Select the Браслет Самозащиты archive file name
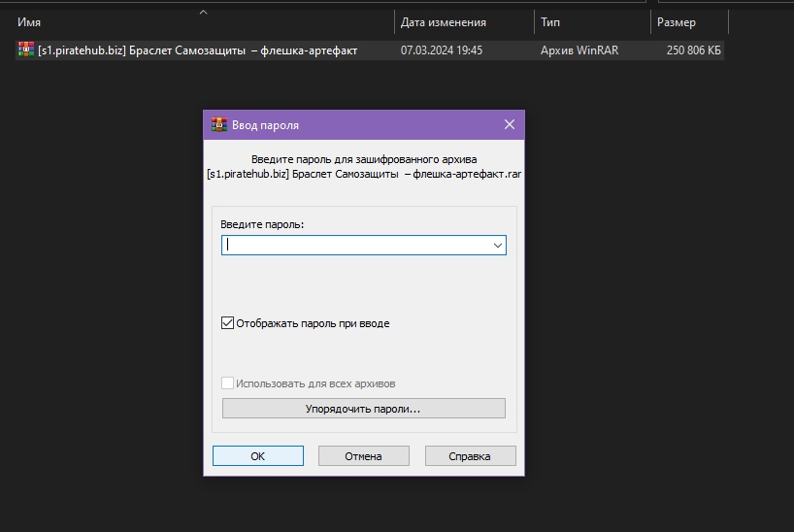This screenshot has width=794, height=532. click(x=197, y=50)
